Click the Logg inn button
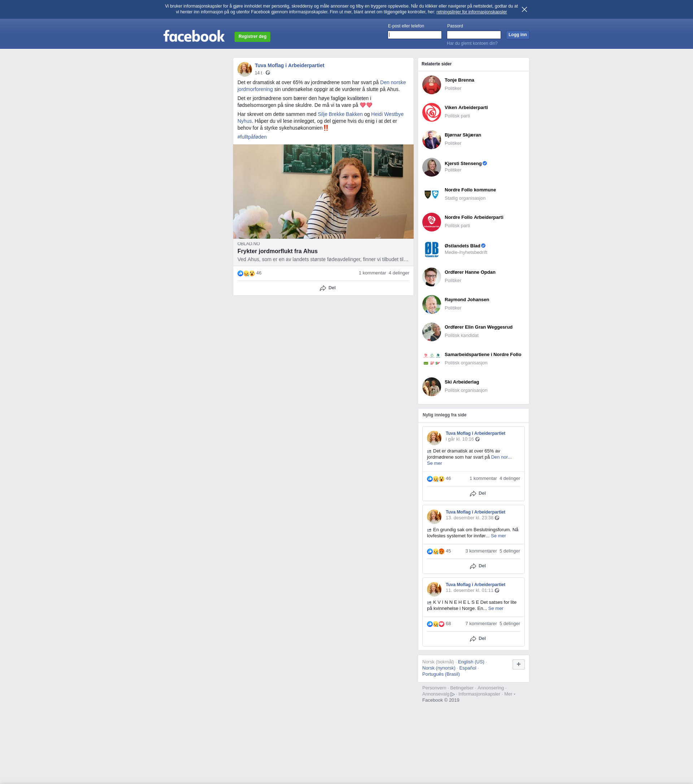 coord(518,35)
